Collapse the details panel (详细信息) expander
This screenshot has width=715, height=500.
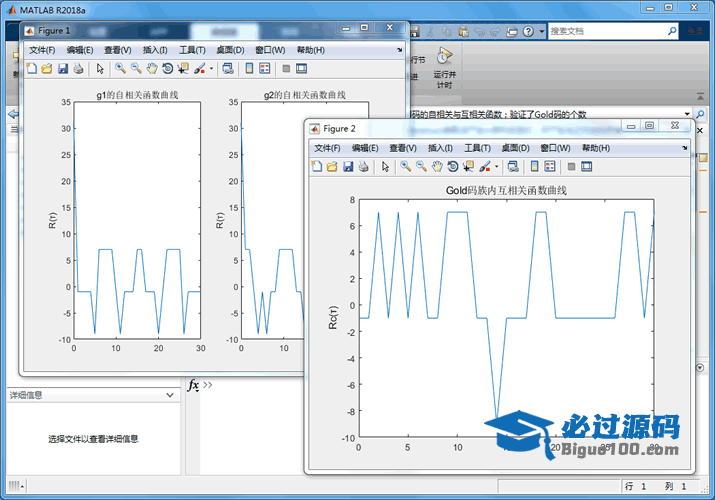point(172,396)
